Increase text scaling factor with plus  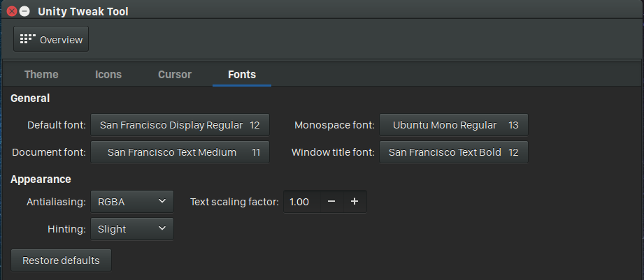[355, 202]
